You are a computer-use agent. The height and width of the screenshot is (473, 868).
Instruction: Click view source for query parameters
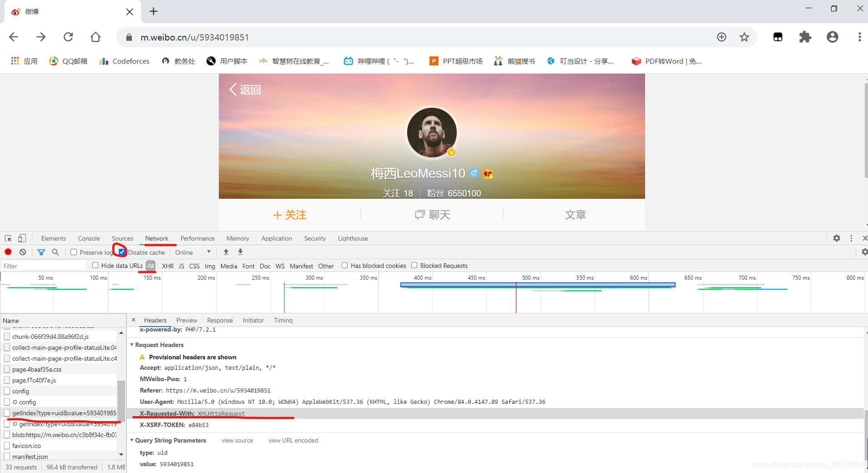point(237,440)
